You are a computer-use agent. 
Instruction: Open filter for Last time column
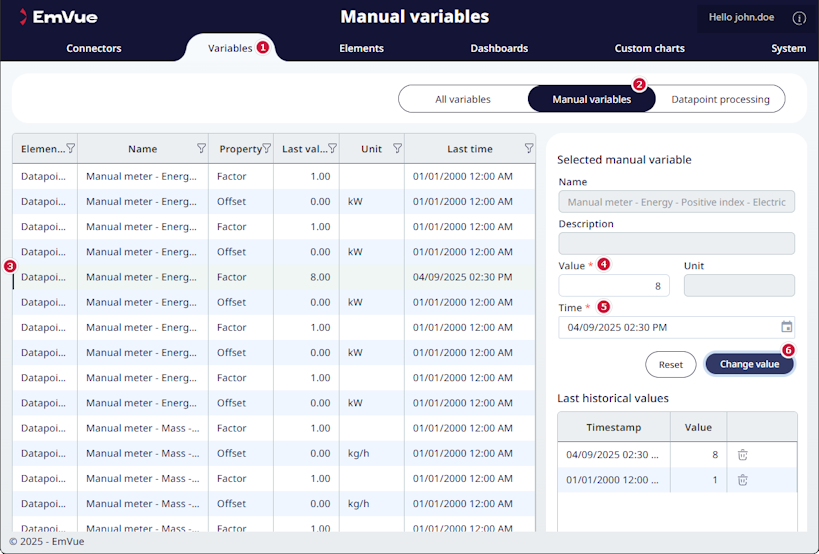pos(529,149)
